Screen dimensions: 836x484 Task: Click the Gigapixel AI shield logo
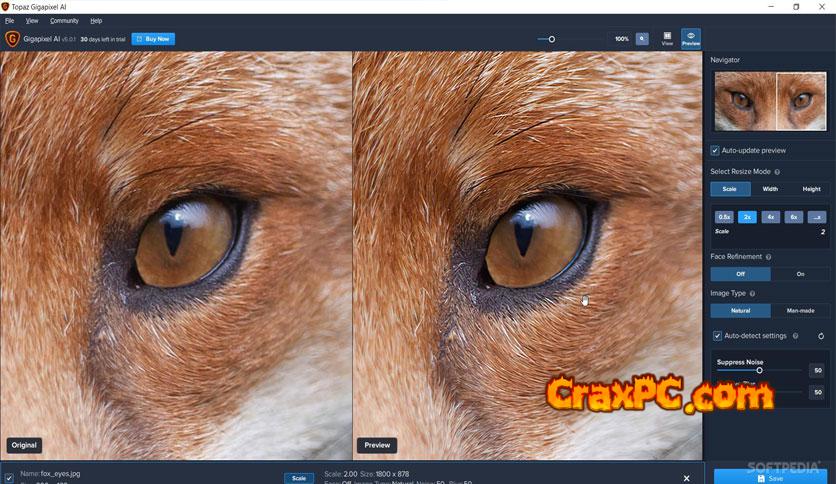tap(12, 39)
